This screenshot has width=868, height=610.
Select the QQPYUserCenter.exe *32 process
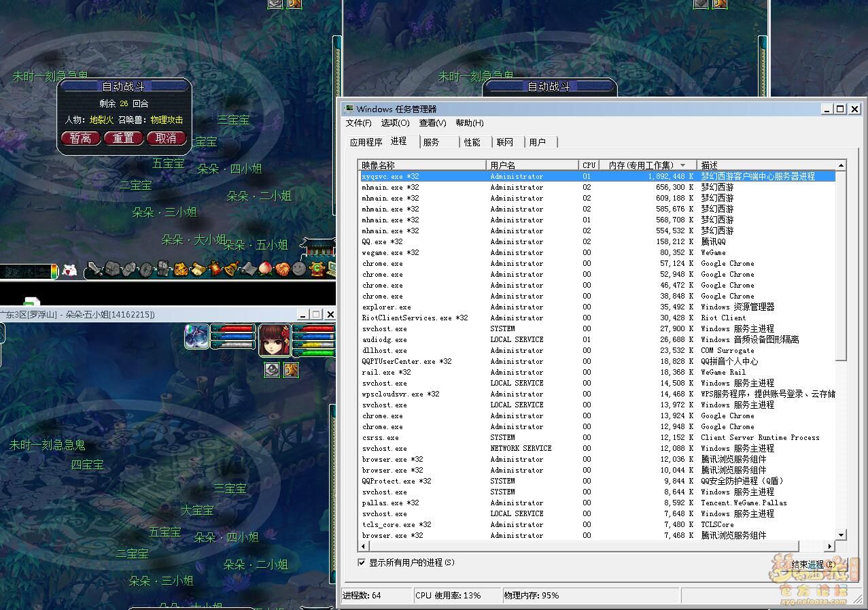click(597, 361)
